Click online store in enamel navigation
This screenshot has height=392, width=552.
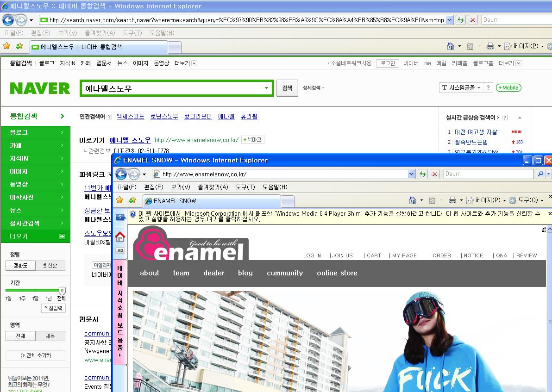tap(337, 273)
